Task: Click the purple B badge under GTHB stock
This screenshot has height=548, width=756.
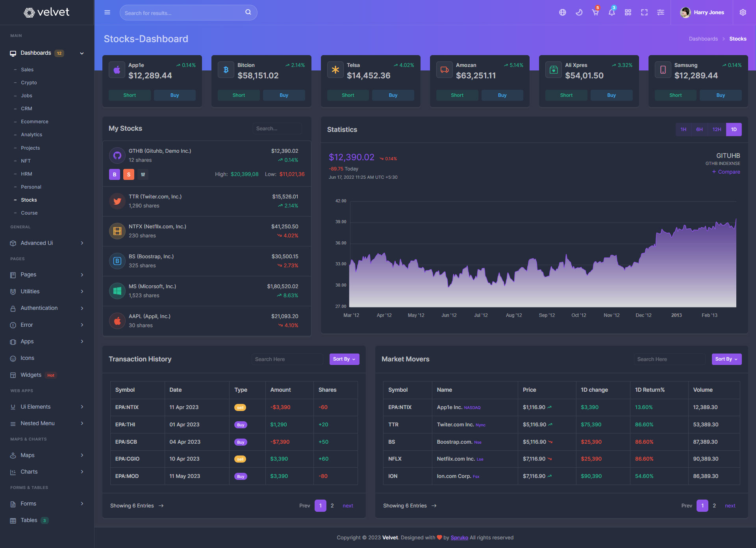Action: pos(115,174)
